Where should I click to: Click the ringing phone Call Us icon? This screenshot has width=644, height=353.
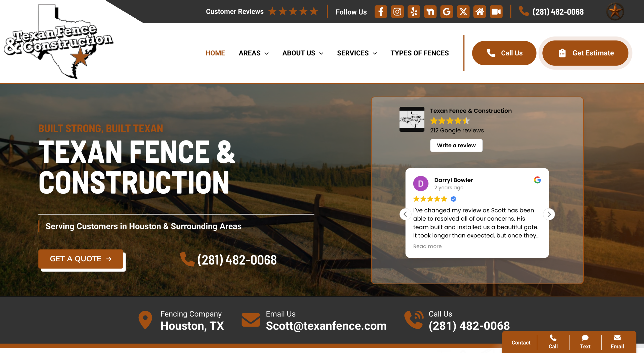(x=414, y=320)
